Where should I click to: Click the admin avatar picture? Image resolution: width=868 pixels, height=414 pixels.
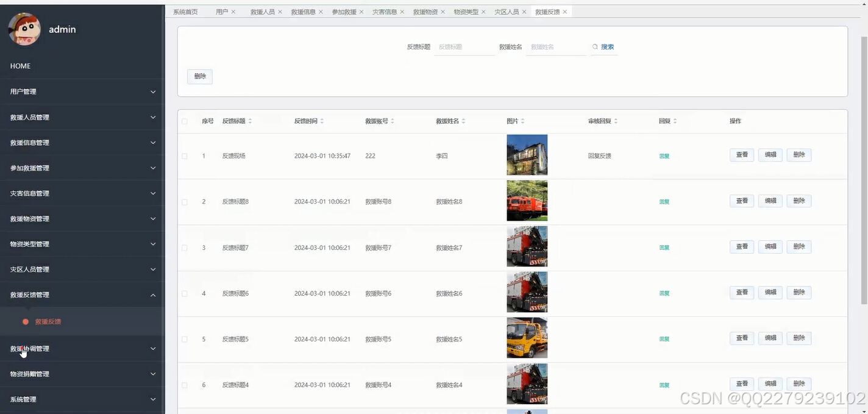coord(24,29)
